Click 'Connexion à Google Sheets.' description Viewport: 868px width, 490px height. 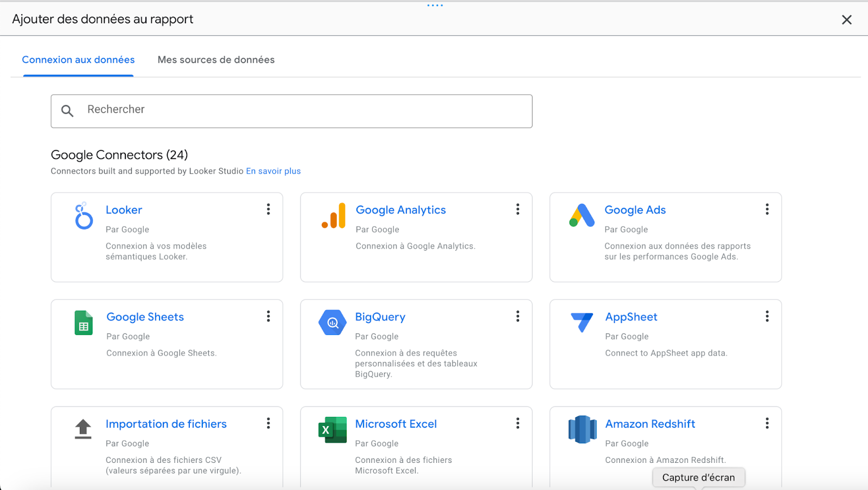coord(162,353)
